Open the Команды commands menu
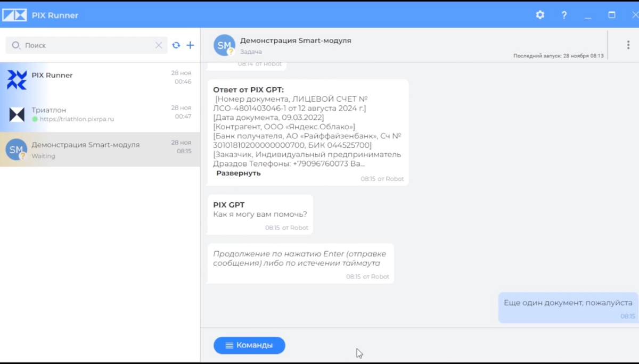Image resolution: width=639 pixels, height=364 pixels. pos(249,345)
